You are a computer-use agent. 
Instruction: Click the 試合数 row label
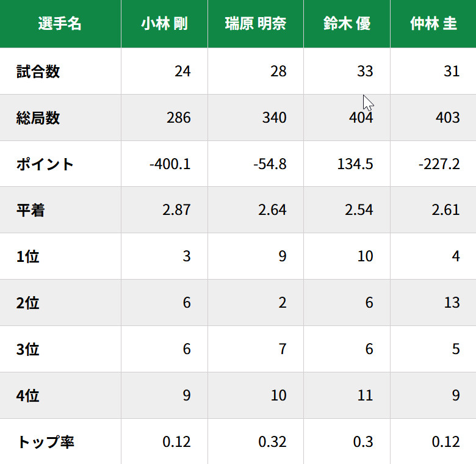click(x=38, y=71)
